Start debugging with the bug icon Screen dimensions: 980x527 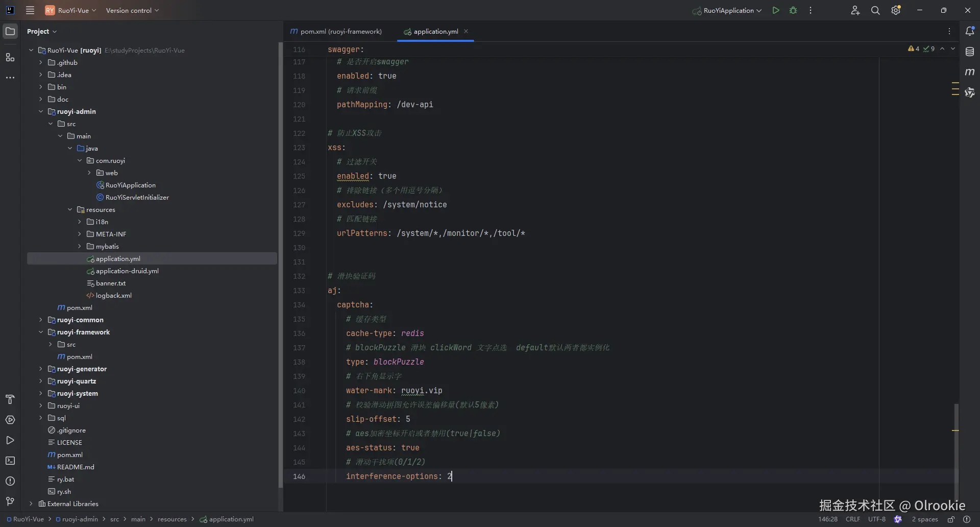793,10
